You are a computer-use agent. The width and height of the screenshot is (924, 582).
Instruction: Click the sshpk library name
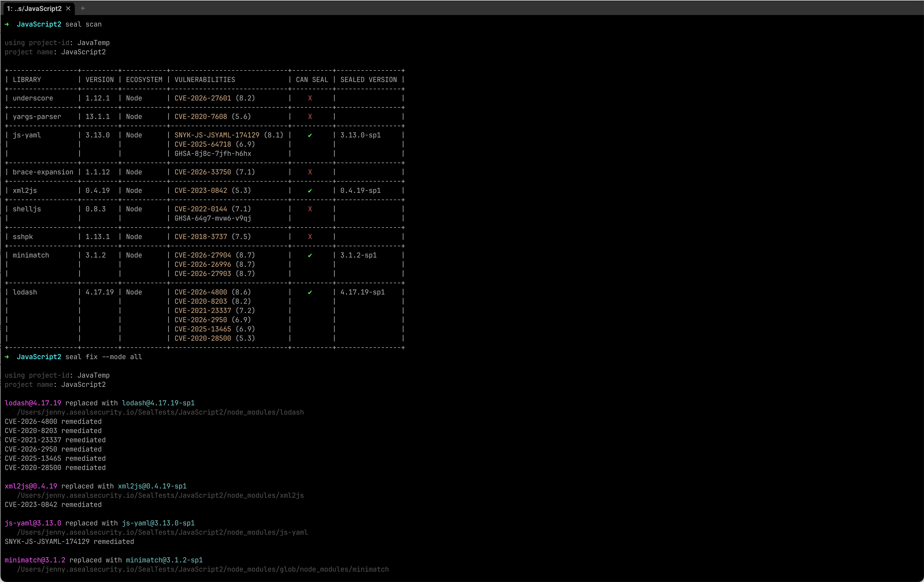[x=23, y=237]
